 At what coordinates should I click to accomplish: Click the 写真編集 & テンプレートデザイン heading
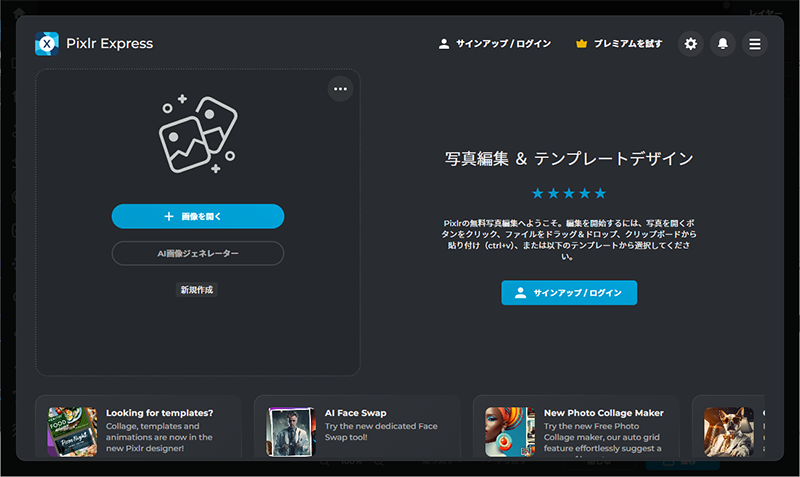tap(569, 159)
